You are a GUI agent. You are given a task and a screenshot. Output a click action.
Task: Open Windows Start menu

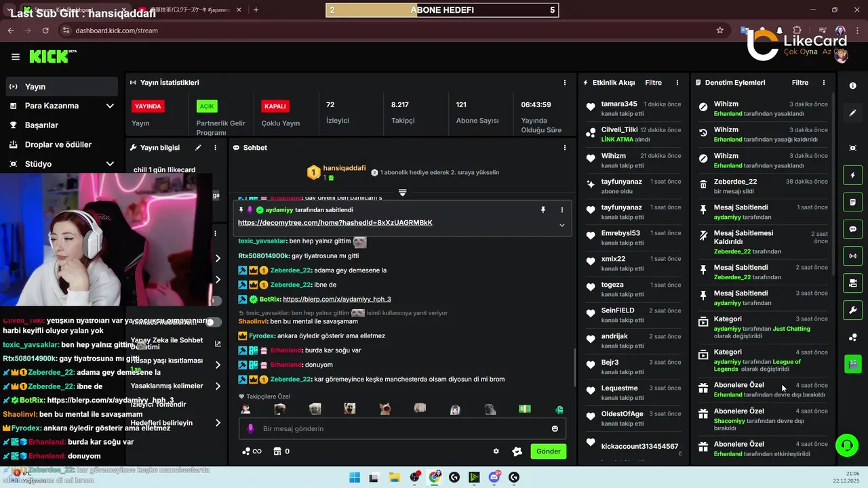(355, 477)
